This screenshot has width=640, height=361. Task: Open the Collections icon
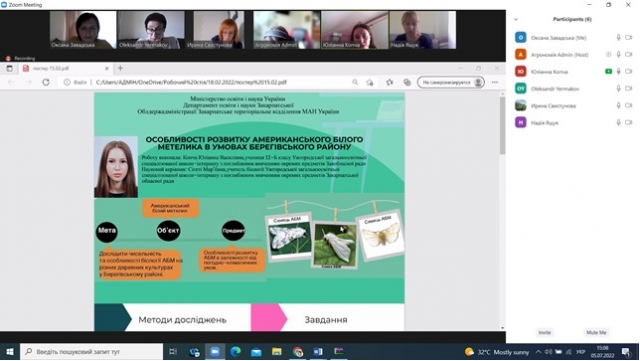407,82
